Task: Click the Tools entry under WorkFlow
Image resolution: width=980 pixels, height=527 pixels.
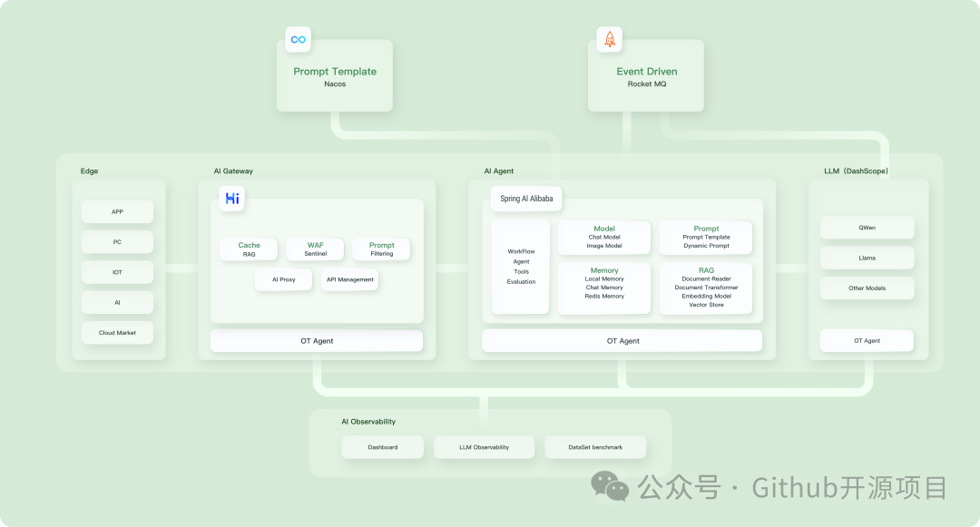Action: (521, 271)
